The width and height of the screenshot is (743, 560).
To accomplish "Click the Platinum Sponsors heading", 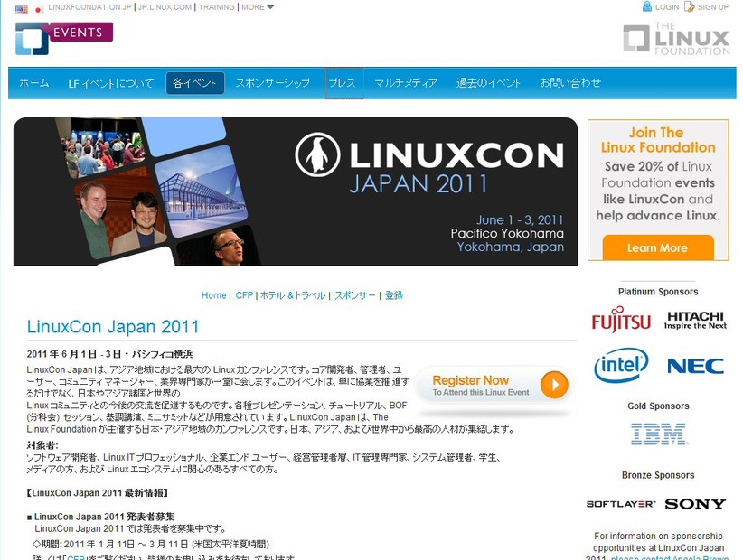I will pos(658,292).
